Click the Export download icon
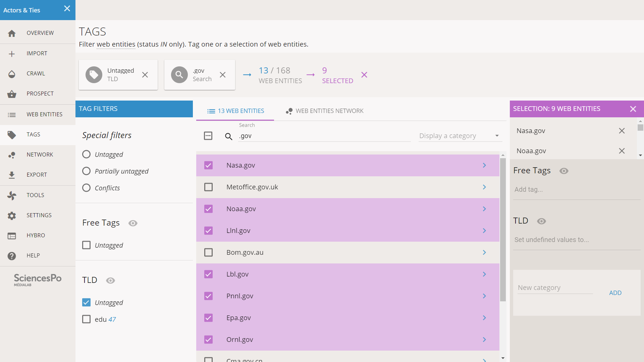 point(12,175)
